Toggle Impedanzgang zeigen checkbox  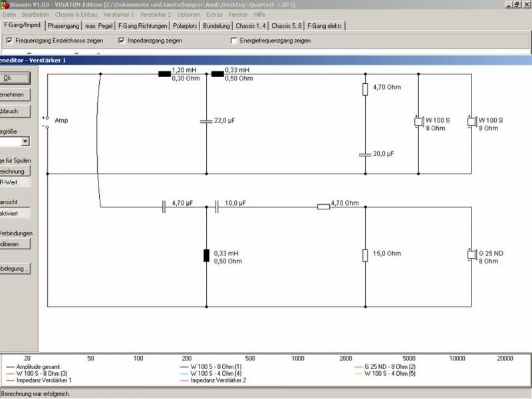(122, 41)
